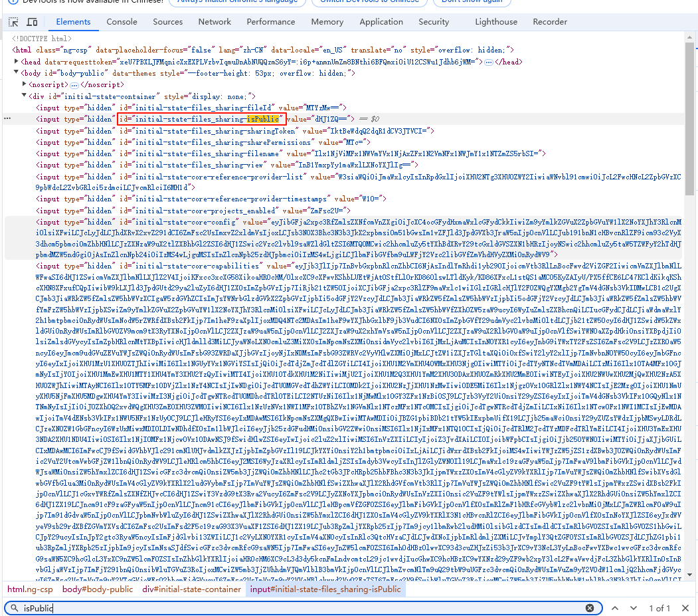
Task: Open the three-dot actions beside the selected isPublic row
Action: 7,118
